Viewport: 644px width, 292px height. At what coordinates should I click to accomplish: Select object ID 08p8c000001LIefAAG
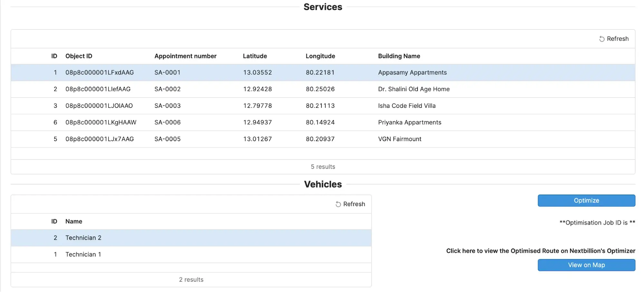(98, 89)
